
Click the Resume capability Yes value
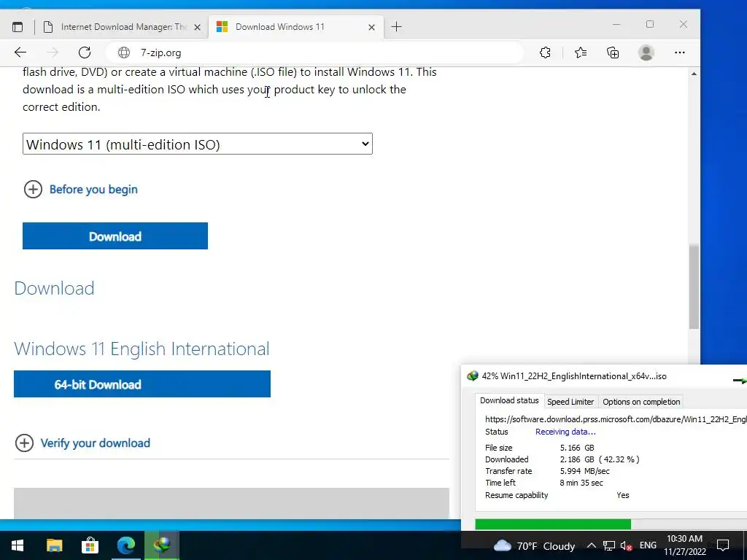click(x=623, y=495)
